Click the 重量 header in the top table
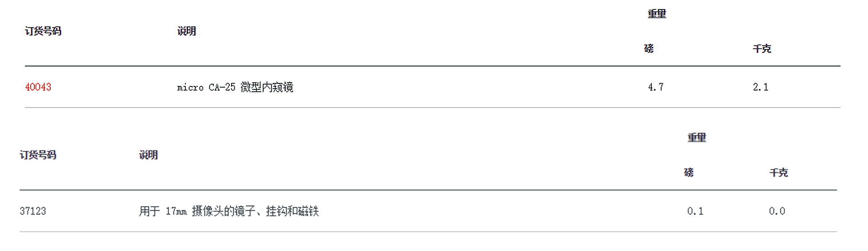 point(656,14)
